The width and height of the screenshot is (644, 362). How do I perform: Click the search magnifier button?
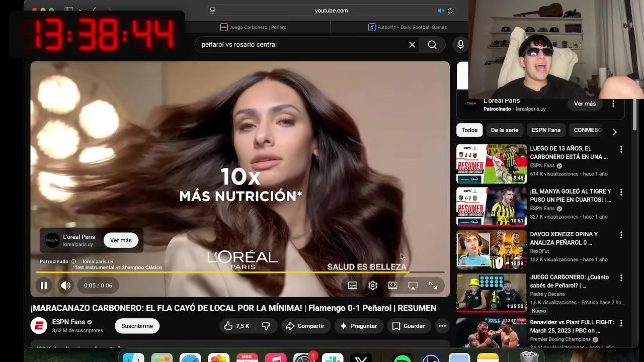click(432, 45)
